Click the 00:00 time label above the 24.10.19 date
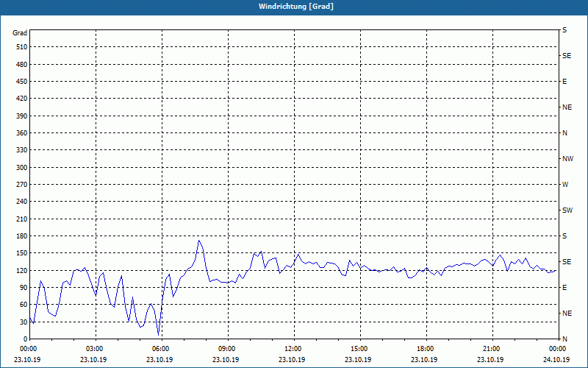The image size is (588, 368). click(x=558, y=349)
